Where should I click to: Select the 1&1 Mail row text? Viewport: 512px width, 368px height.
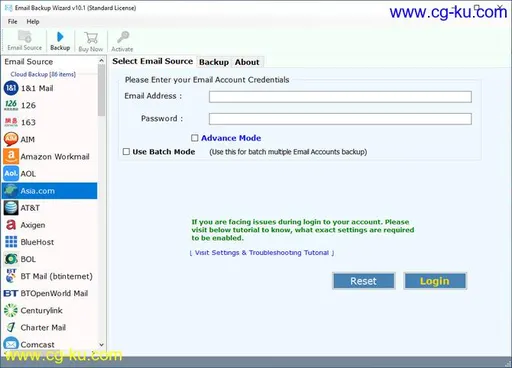pyautogui.click(x=37, y=88)
